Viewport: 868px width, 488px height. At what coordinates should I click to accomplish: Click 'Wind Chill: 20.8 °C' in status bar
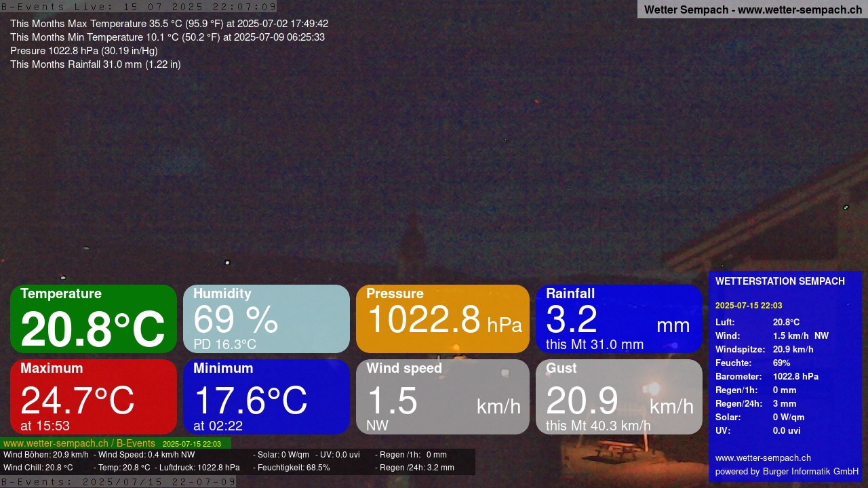tap(38, 468)
